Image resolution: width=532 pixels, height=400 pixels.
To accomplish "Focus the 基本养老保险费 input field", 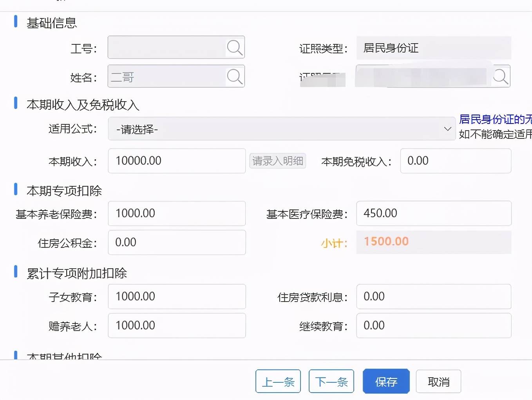I will click(176, 213).
